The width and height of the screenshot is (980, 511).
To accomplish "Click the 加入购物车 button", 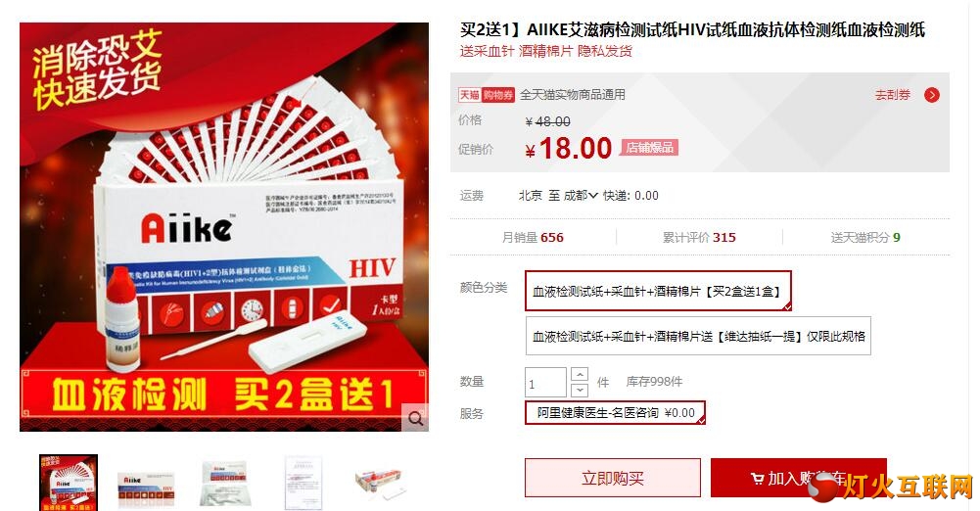I will coord(799,479).
